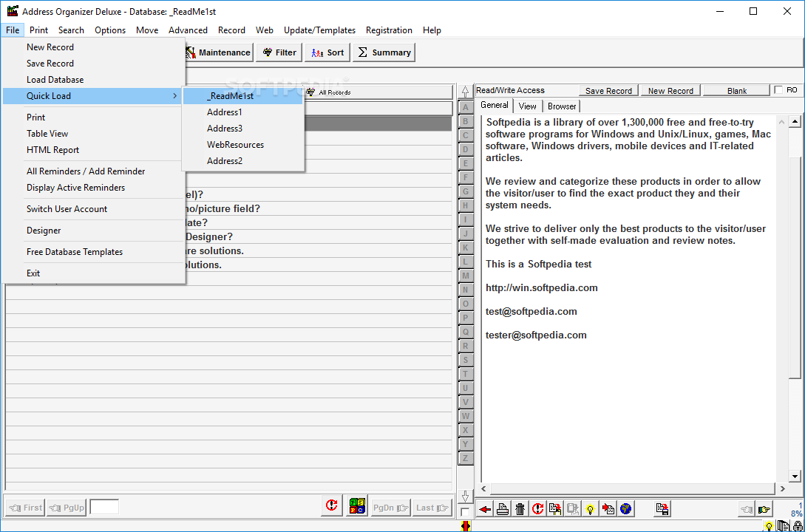Click the yellow next-record hand icon
Screen dimensions: 805x532
point(764,509)
